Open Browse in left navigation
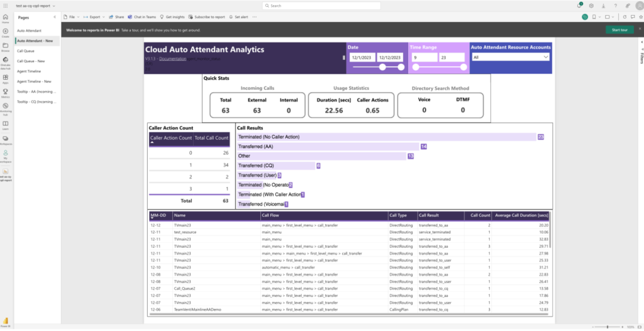 click(5, 47)
